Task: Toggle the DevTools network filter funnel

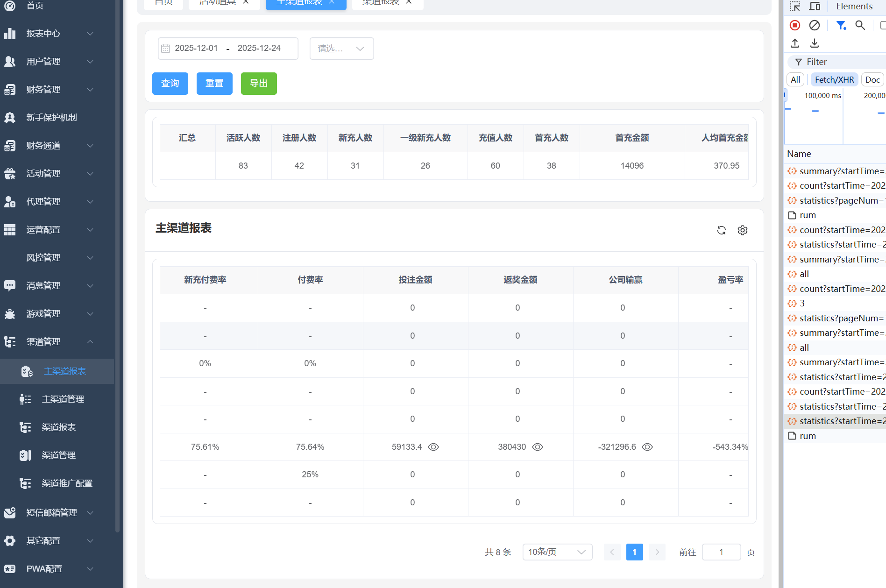Action: click(x=841, y=25)
